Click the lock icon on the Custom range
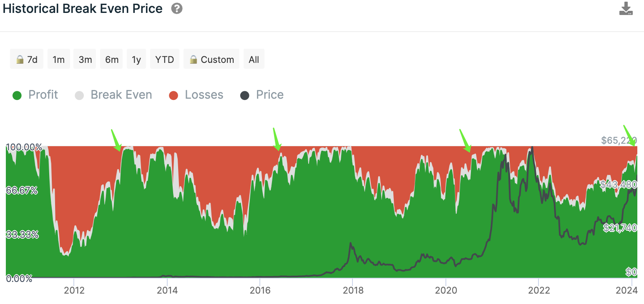This screenshot has height=304, width=644. 194,60
